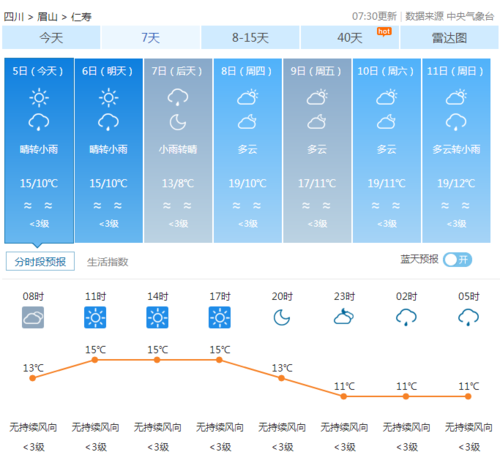Click the cloudy-sun icon on 9日 card
500x471 pixels.
pyautogui.click(x=317, y=97)
